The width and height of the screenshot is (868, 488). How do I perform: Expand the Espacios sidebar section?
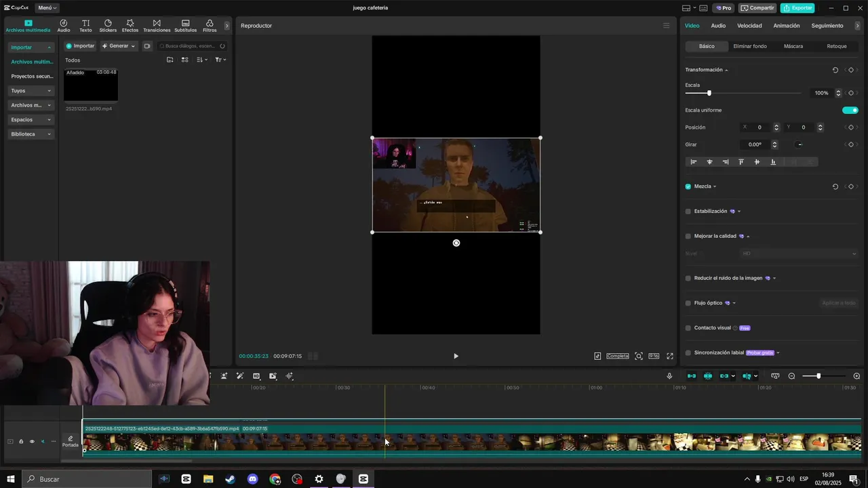[x=31, y=119]
